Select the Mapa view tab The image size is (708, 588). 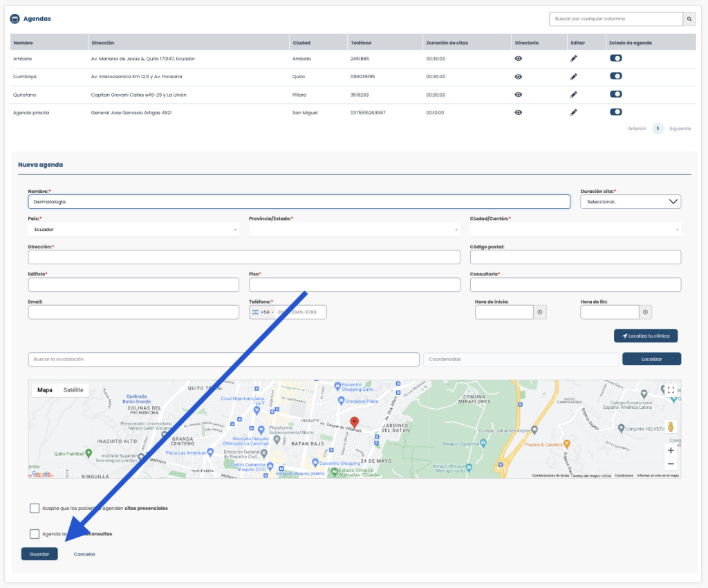[x=45, y=390]
